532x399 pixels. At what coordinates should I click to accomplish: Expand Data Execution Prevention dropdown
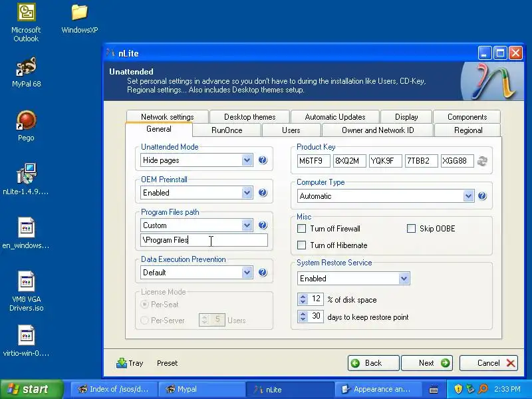(196, 273)
